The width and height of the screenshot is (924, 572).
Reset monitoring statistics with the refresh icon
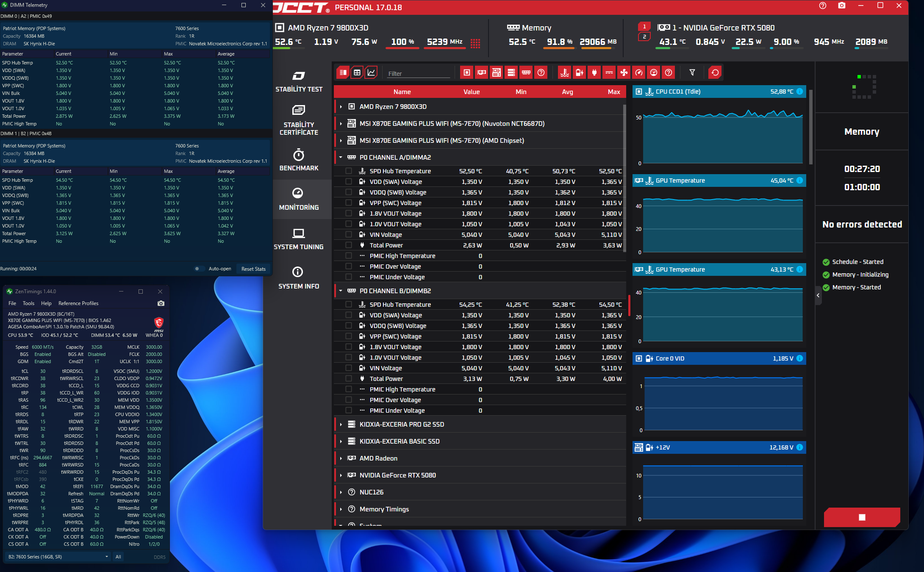(x=715, y=72)
